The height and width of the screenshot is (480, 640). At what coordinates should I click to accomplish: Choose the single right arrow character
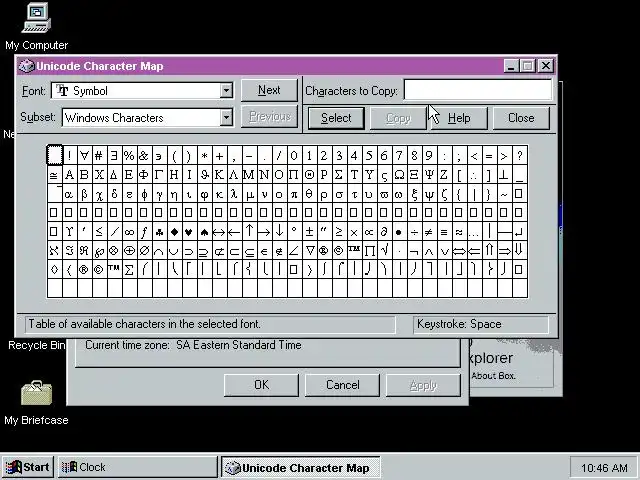click(x=264, y=232)
